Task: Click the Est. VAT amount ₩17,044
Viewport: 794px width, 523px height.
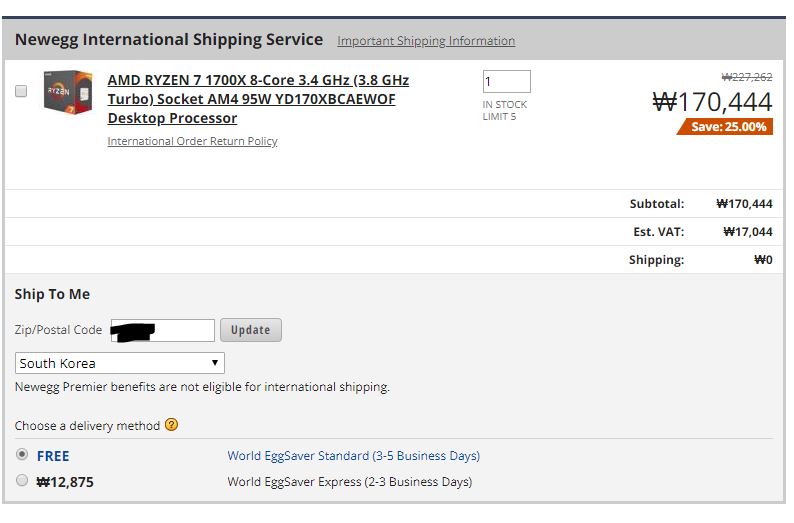Action: coord(747,232)
